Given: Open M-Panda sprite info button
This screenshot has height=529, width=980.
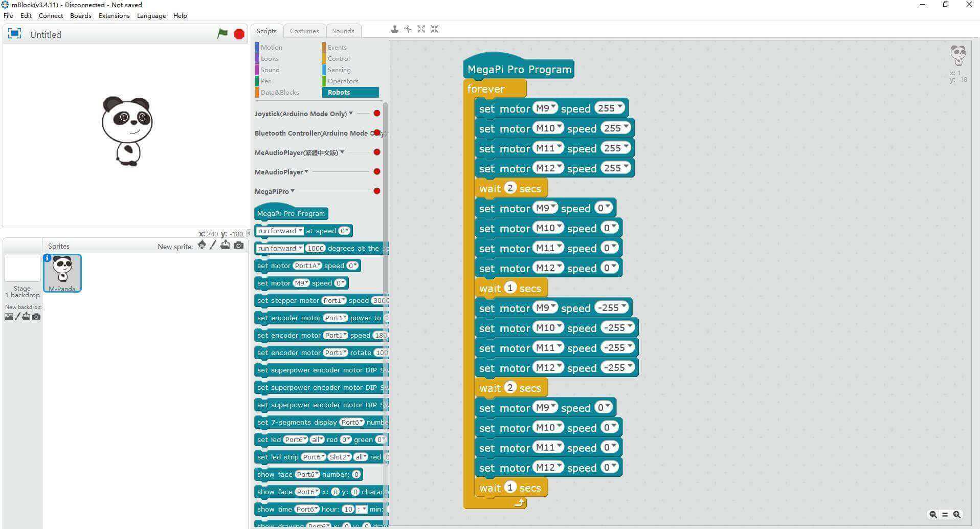Looking at the screenshot, I should click(x=47, y=258).
